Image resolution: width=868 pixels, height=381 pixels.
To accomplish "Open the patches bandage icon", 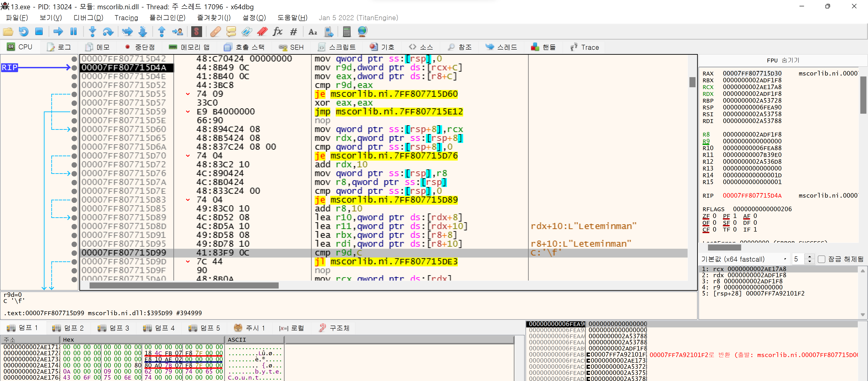I will 215,32.
